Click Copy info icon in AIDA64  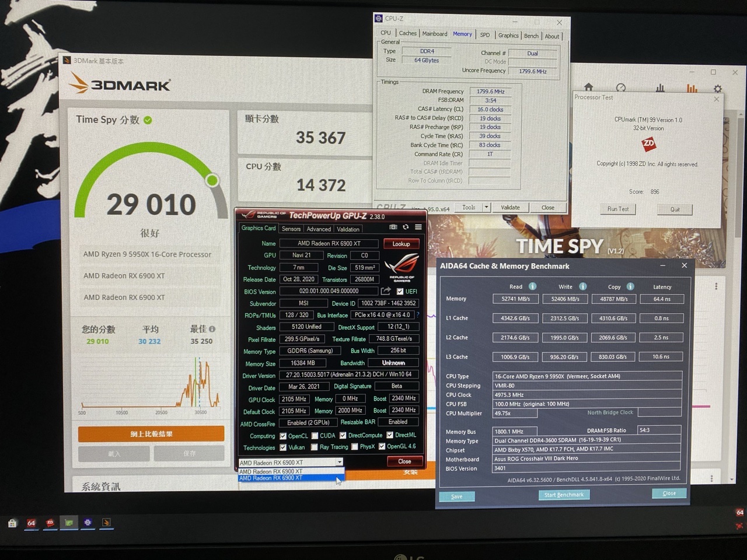[x=630, y=286]
